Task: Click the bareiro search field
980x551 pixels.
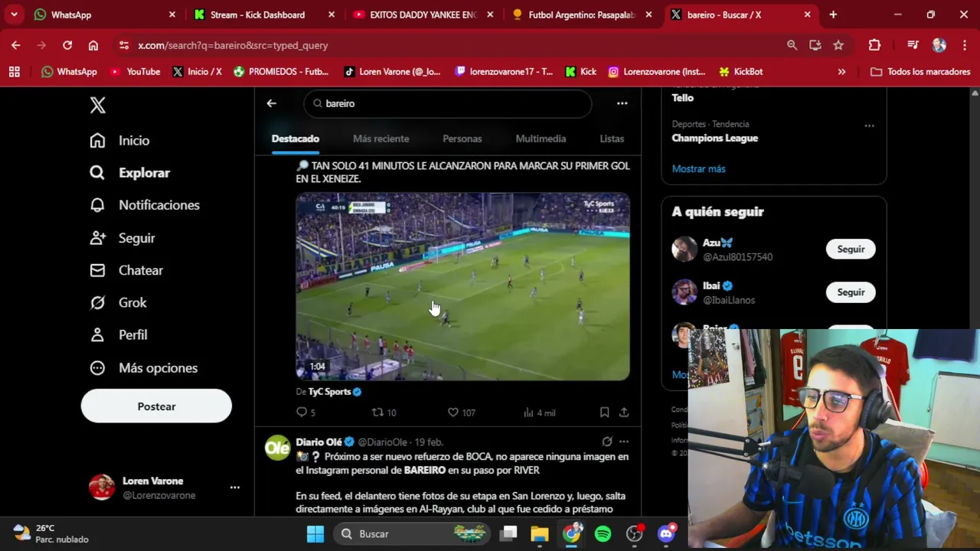Action: click(x=448, y=103)
